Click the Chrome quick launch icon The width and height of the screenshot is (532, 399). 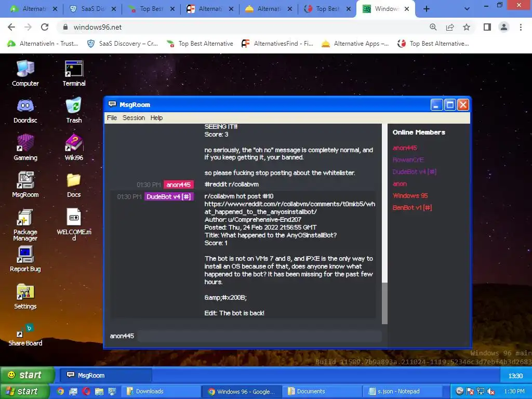60,391
